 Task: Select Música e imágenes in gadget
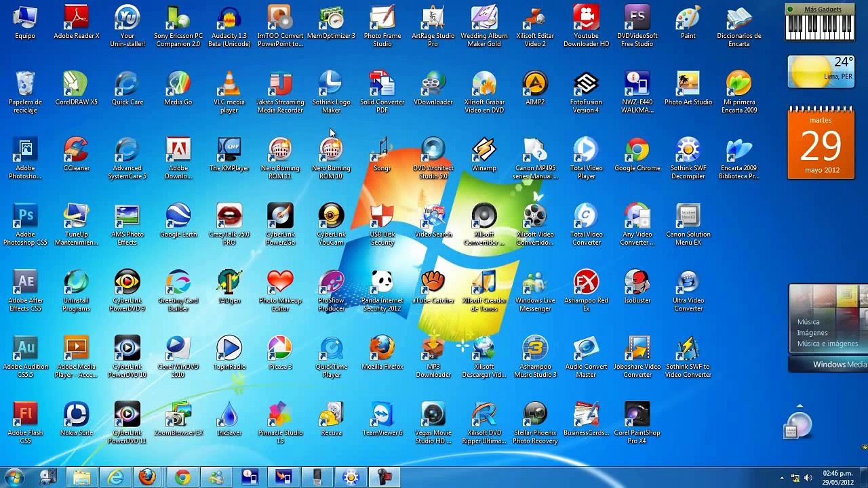(827, 344)
